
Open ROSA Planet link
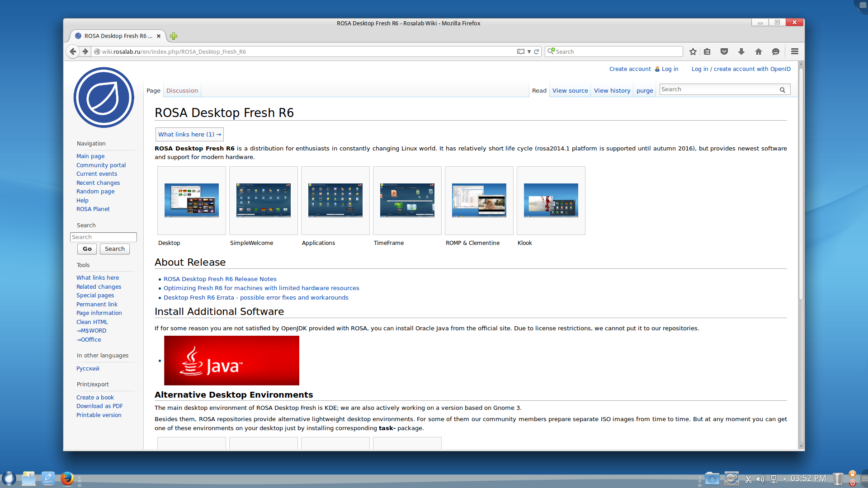(x=93, y=209)
